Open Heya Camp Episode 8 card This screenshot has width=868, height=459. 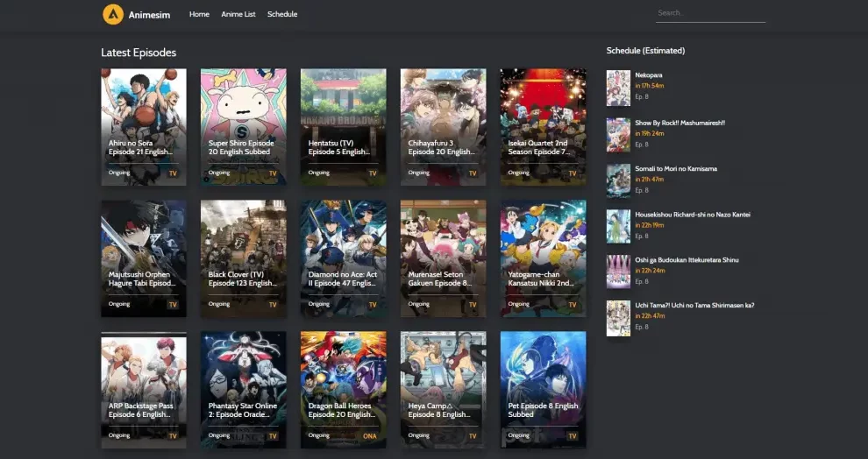[x=444, y=390]
